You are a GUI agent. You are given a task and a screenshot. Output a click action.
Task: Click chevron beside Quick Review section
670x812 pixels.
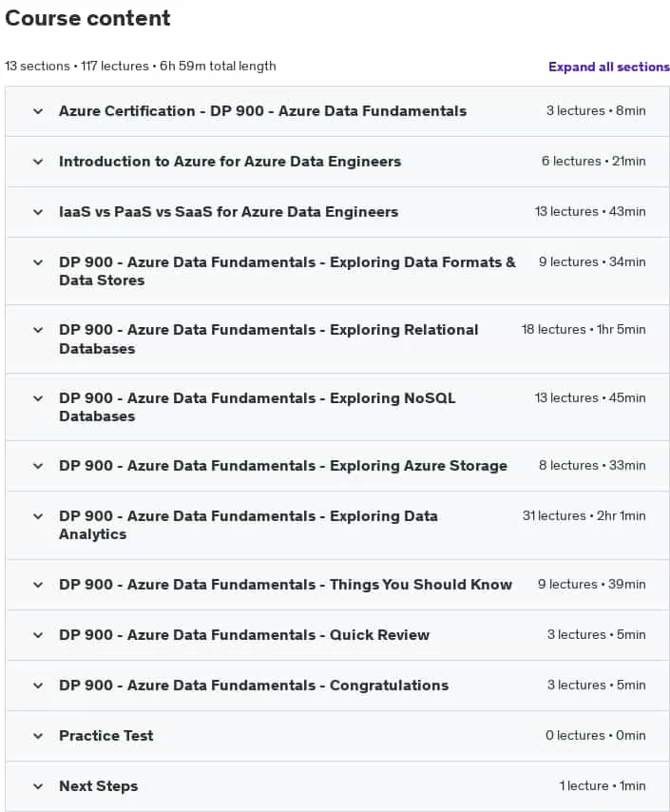(x=38, y=635)
